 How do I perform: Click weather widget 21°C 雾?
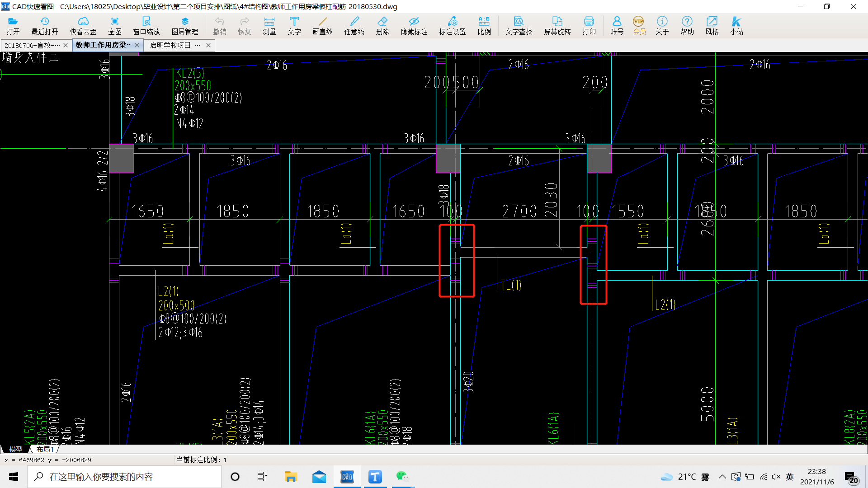685,477
